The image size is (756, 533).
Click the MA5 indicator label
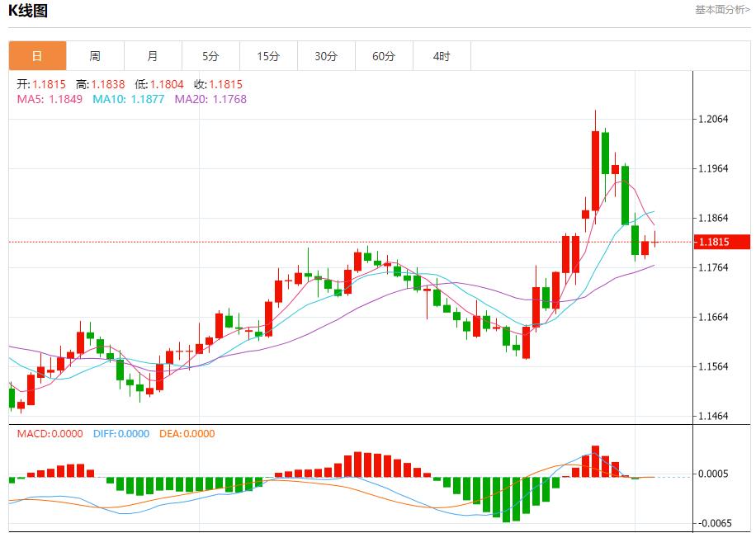(50, 99)
